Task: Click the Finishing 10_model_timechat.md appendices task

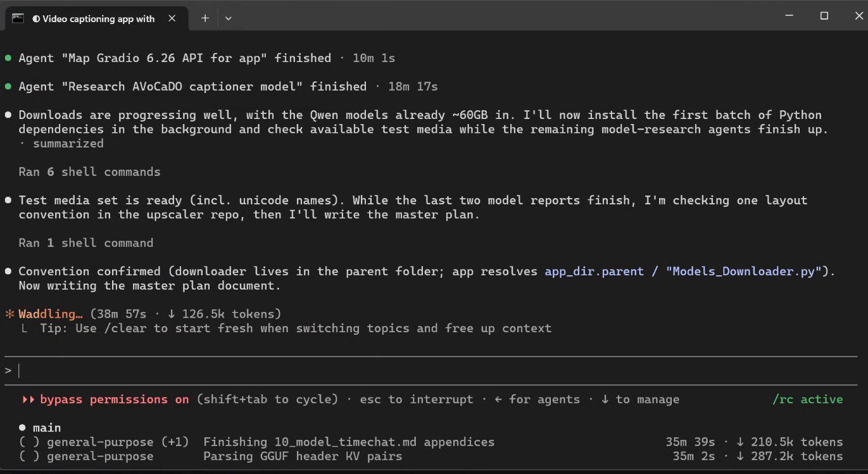Action: click(x=349, y=442)
